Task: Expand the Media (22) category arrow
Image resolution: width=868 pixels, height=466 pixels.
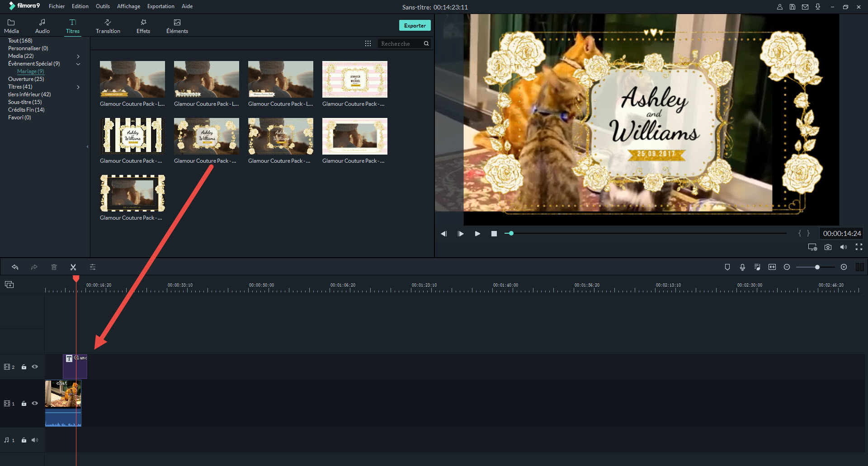Action: (78, 56)
